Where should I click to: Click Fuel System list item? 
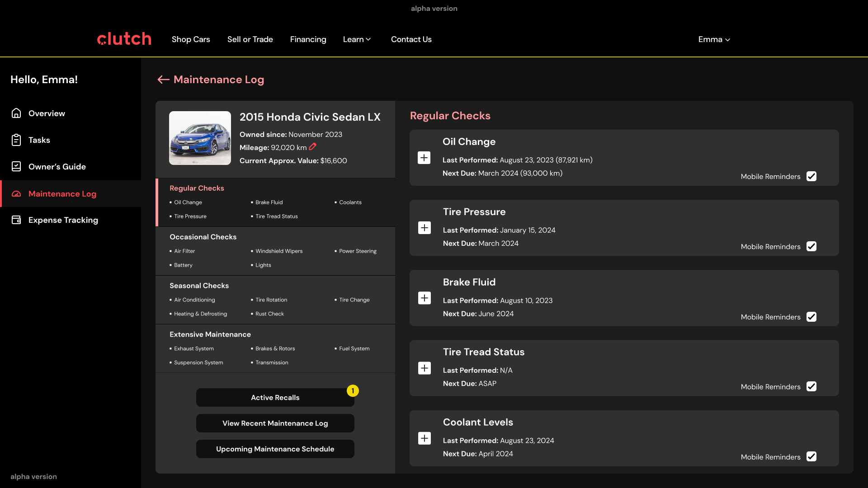354,349
